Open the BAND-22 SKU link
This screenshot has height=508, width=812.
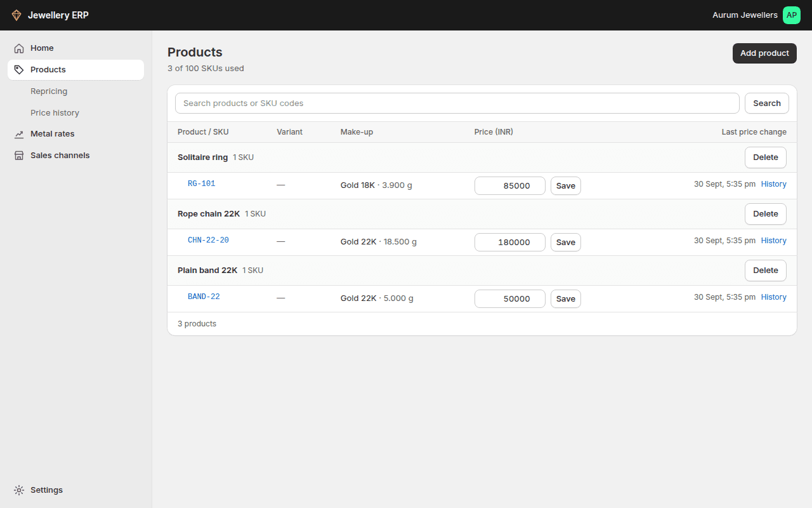204,297
